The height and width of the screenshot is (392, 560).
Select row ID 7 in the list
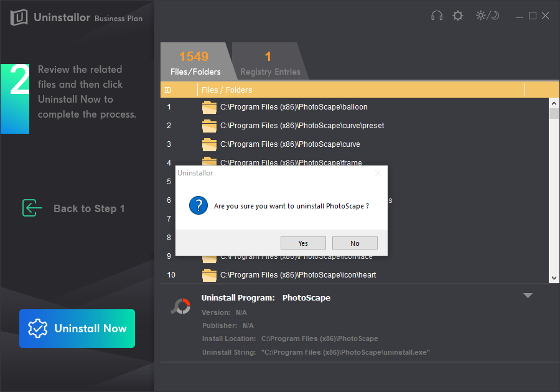pyautogui.click(x=169, y=219)
